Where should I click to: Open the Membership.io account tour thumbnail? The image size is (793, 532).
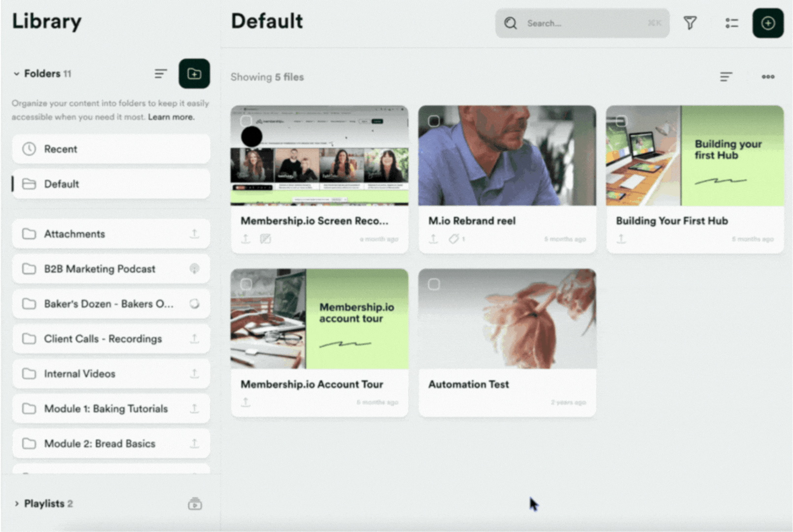(x=319, y=319)
